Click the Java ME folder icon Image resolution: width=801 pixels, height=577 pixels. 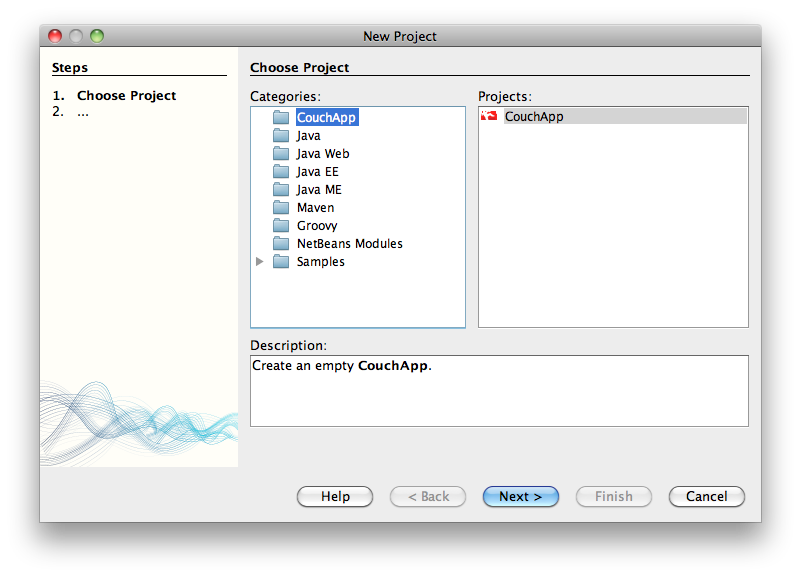280,189
